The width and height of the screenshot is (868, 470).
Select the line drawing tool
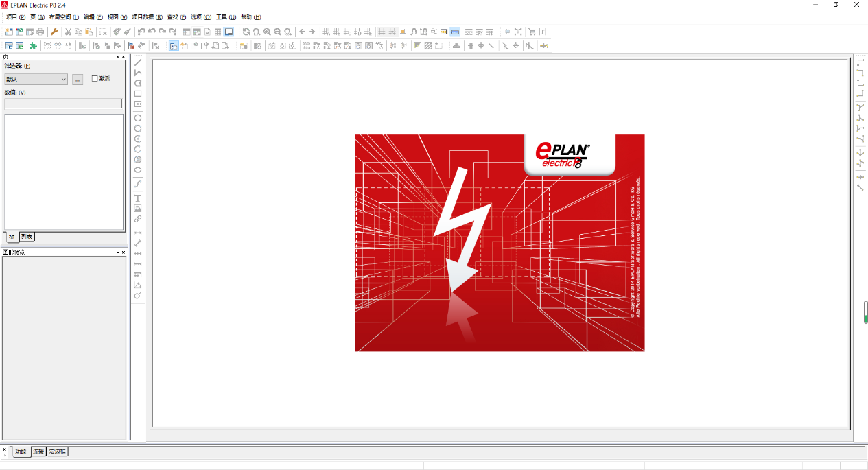coord(138,62)
